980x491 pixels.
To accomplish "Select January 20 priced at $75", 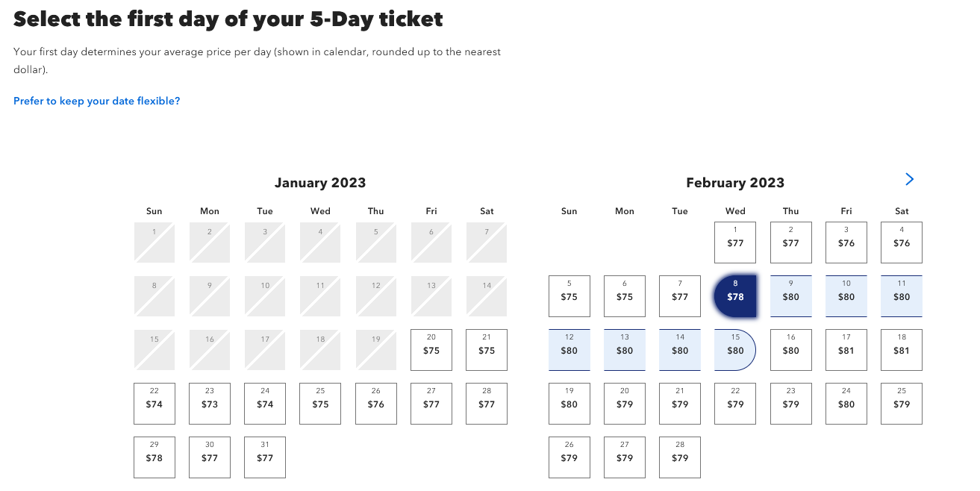I will click(x=431, y=350).
